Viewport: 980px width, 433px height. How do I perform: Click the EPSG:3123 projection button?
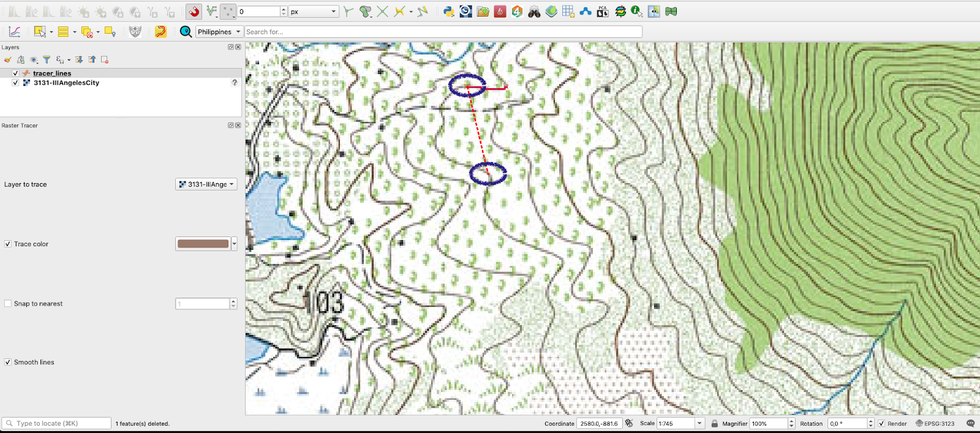tap(935, 424)
